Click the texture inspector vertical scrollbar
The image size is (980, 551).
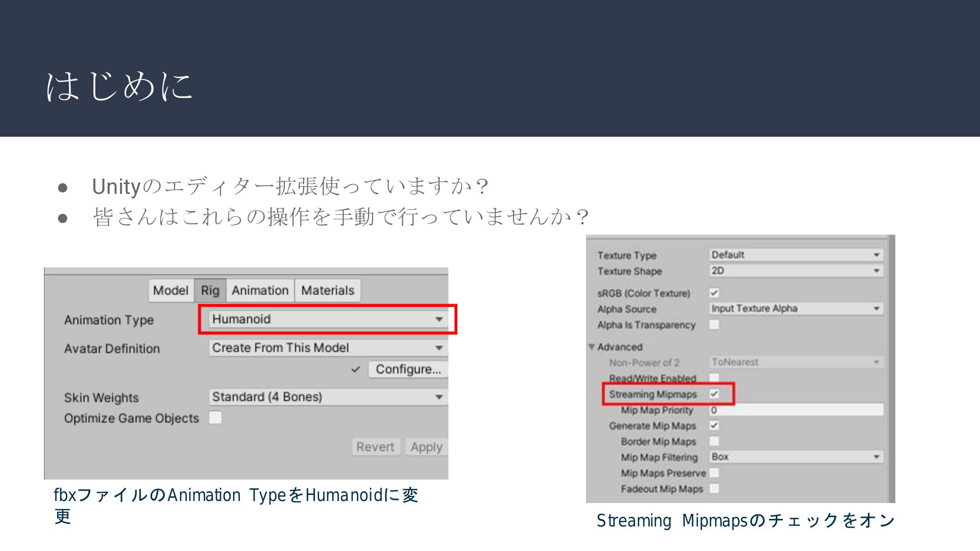coord(891,369)
